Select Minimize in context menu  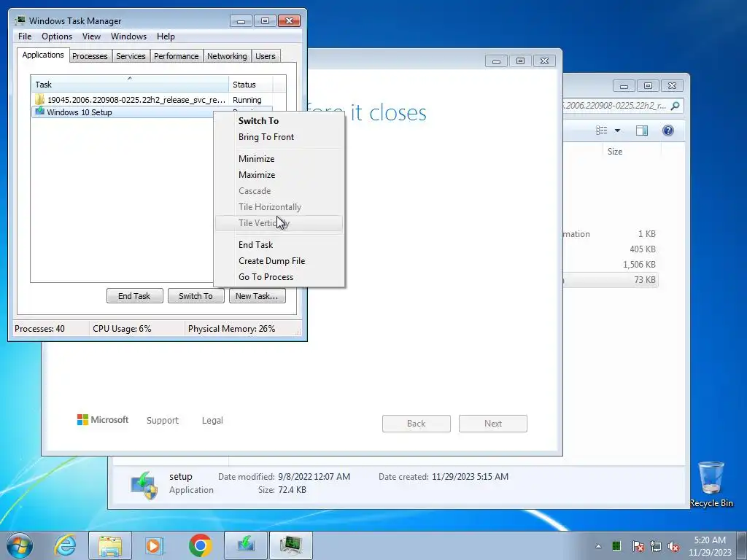(x=279, y=159)
